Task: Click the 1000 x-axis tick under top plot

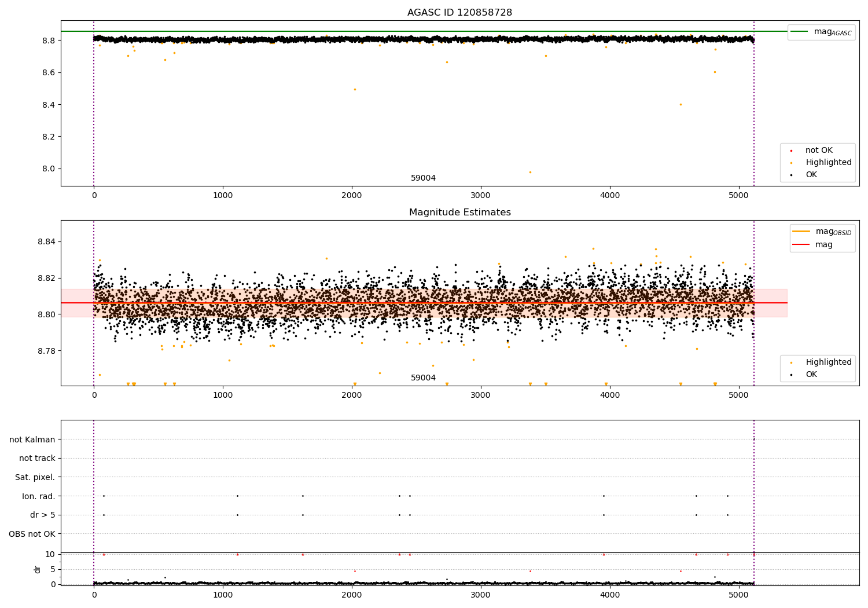Action: 223,196
